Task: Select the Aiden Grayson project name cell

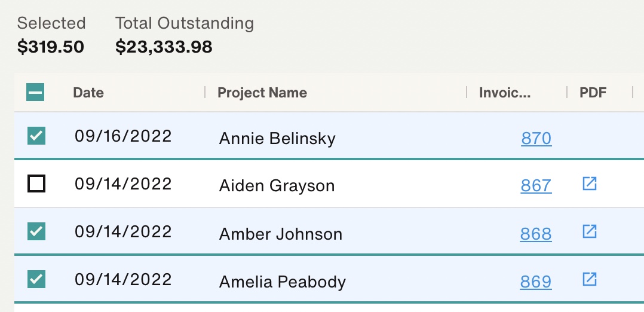Action: pos(277,186)
